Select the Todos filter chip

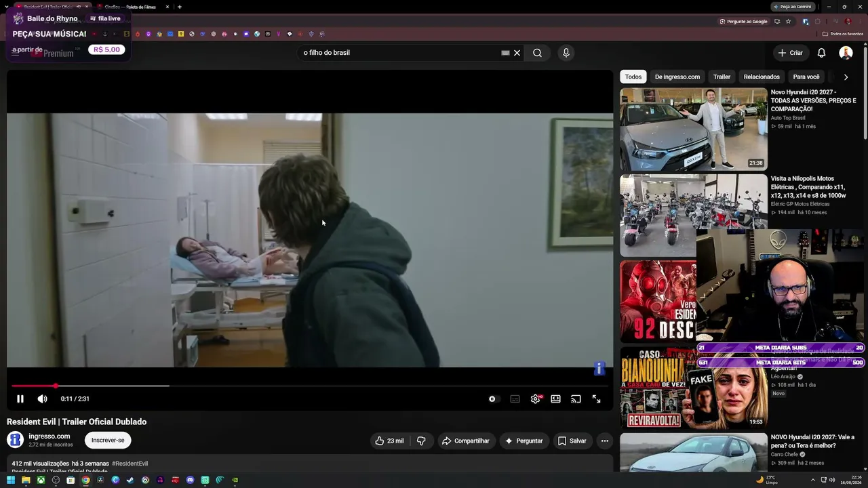coord(633,77)
